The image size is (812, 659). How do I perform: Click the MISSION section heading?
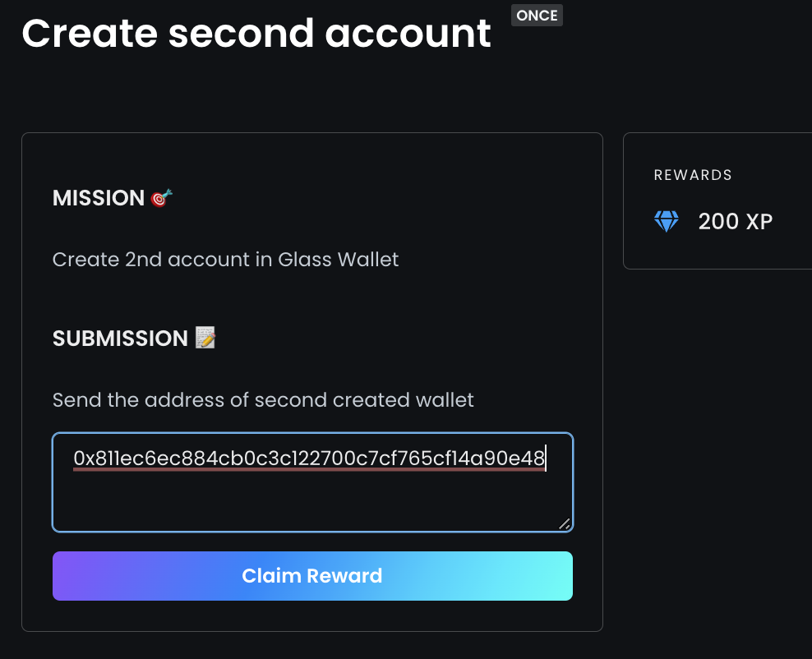coord(99,198)
